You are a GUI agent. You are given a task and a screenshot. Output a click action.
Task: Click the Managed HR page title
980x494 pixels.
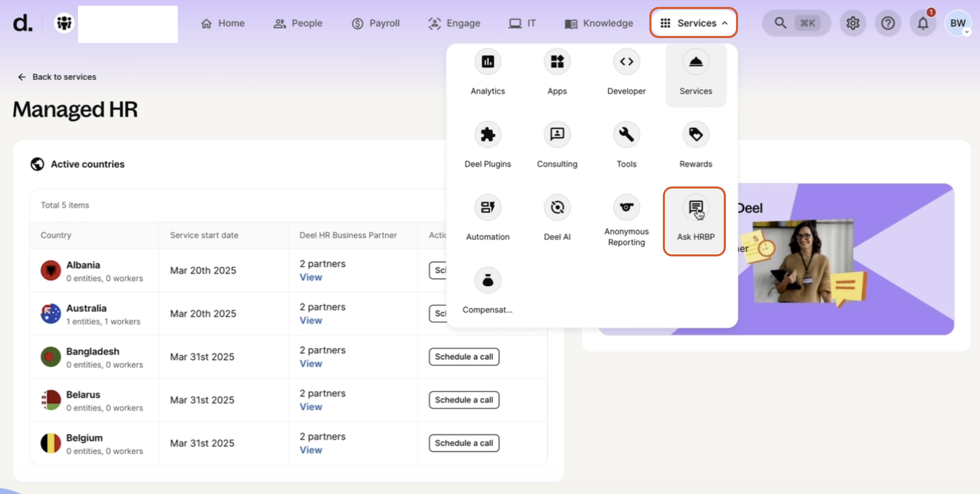click(x=75, y=110)
